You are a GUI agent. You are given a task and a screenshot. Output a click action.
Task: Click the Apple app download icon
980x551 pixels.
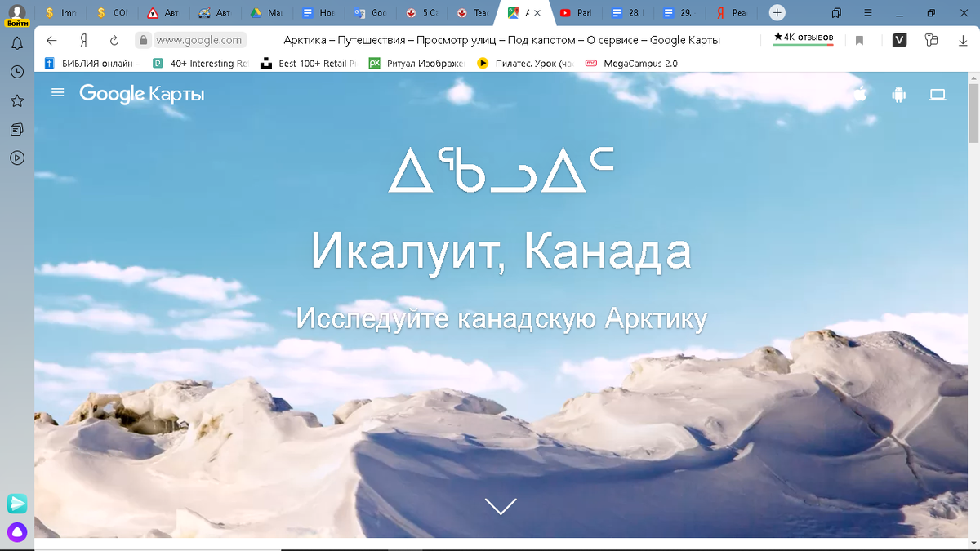click(859, 94)
